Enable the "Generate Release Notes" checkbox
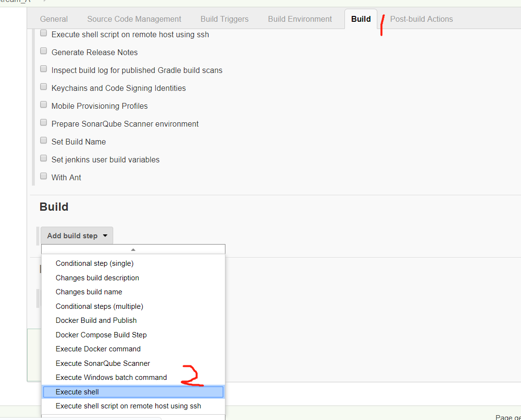The width and height of the screenshot is (521, 420). pos(44,50)
